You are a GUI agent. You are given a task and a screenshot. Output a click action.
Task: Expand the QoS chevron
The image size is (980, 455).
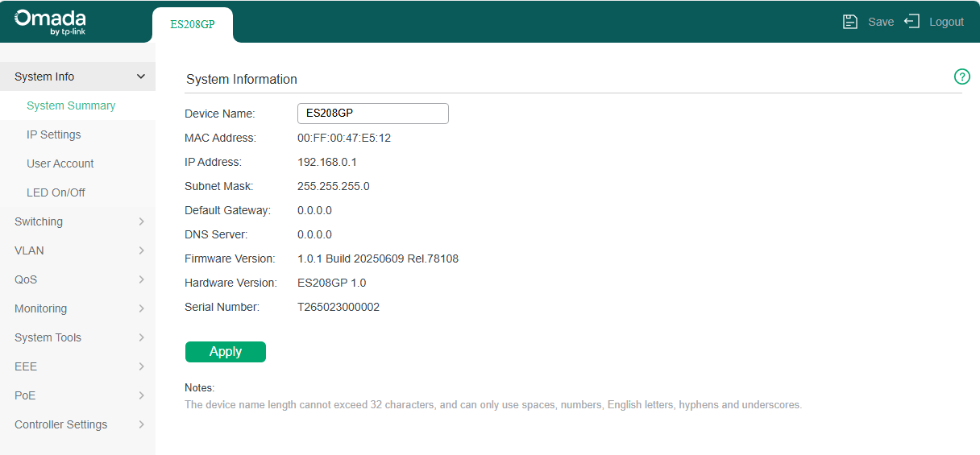(x=141, y=279)
